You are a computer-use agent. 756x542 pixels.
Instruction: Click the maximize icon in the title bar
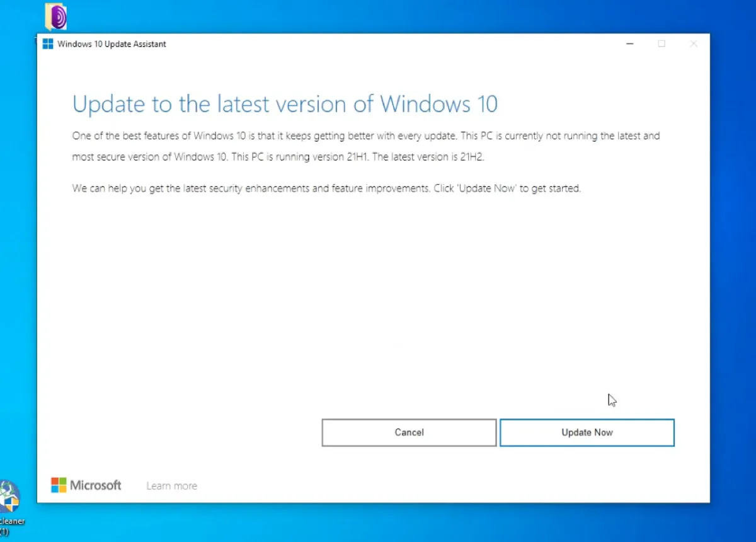[661, 43]
